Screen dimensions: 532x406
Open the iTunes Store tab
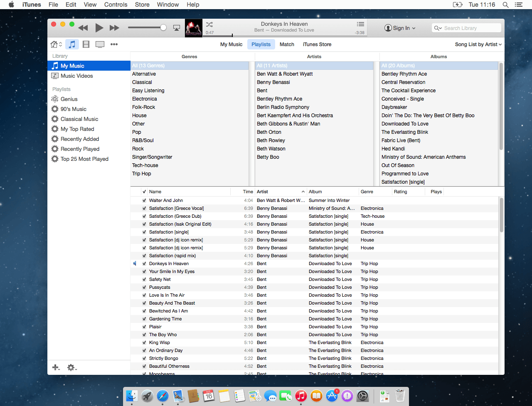[x=317, y=44]
